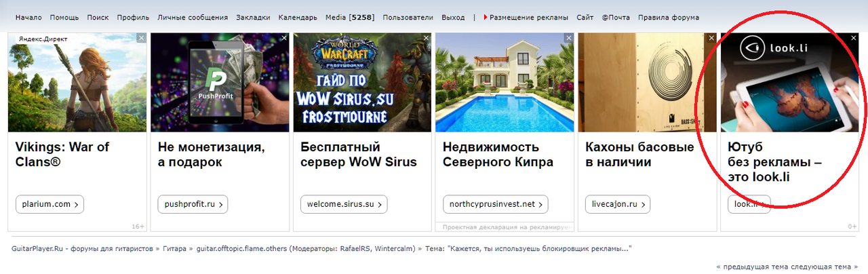Screen dimensions: 868x274
Task: Close the PushProfit ad
Action: (x=284, y=38)
